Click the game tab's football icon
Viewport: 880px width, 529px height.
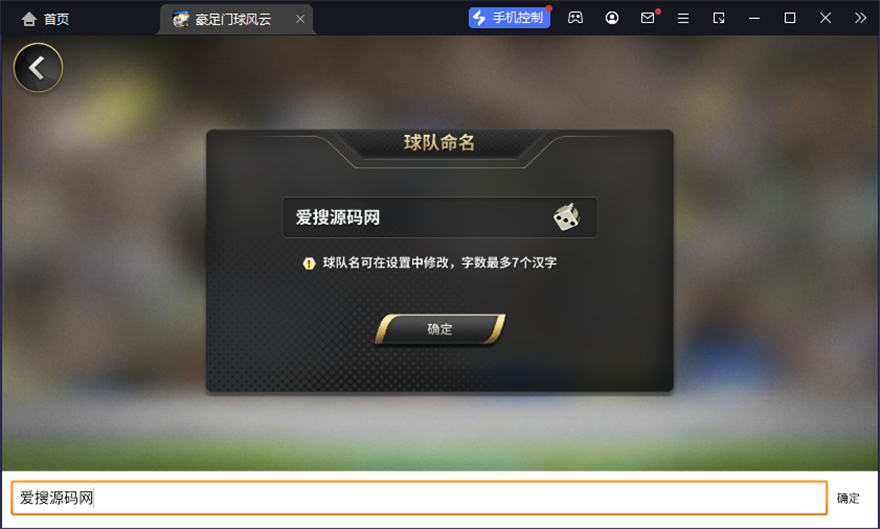point(181,19)
